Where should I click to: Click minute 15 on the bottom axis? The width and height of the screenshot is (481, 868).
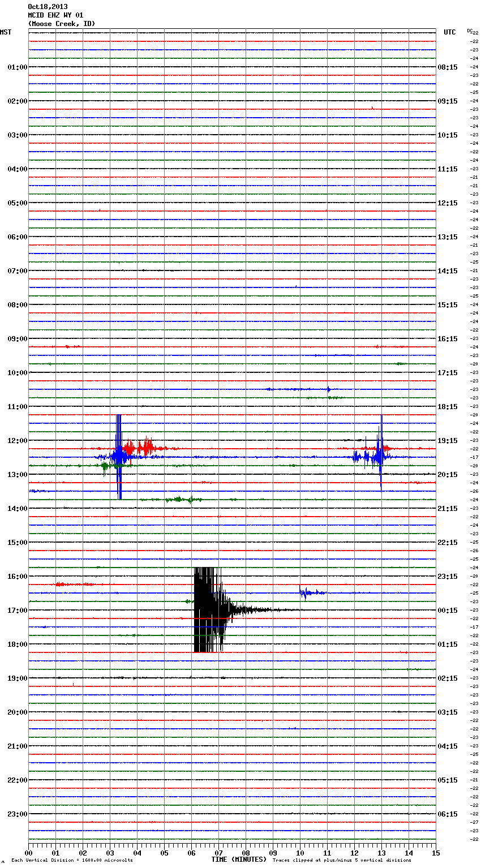coord(436,852)
